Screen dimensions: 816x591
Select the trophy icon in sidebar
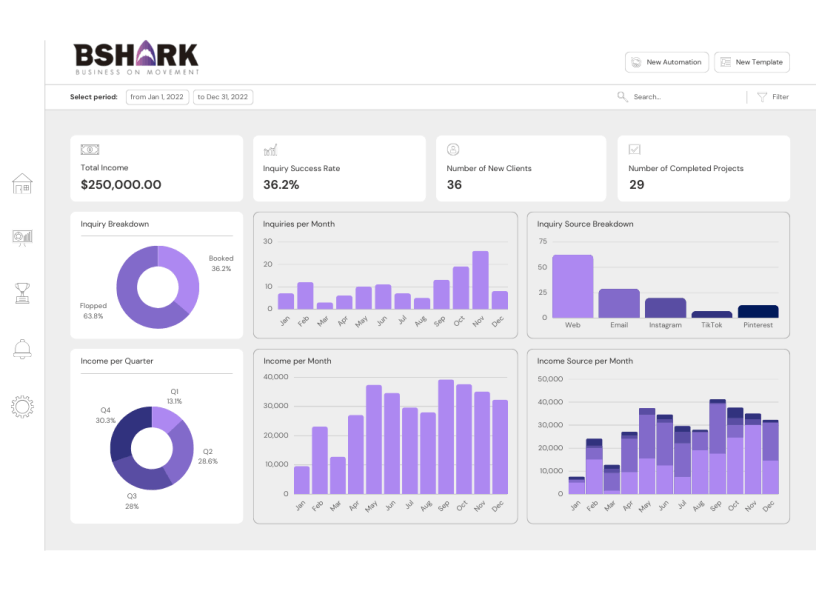pos(22,292)
